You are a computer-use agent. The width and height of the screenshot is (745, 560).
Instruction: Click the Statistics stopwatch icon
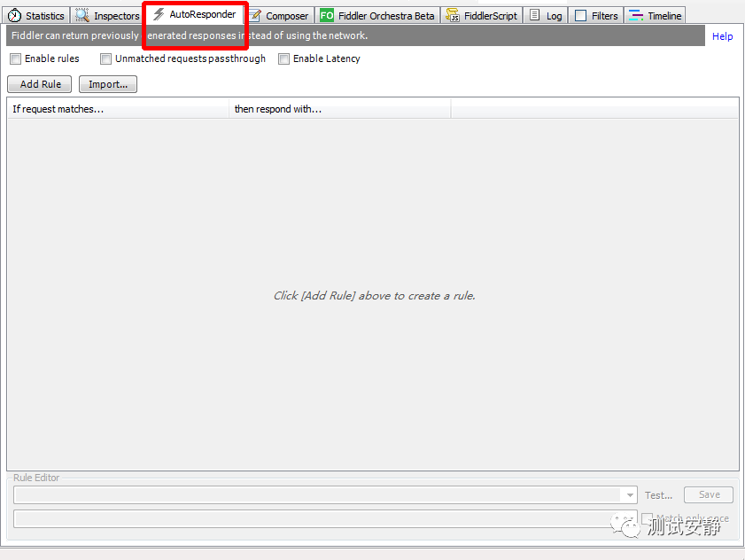coord(15,16)
